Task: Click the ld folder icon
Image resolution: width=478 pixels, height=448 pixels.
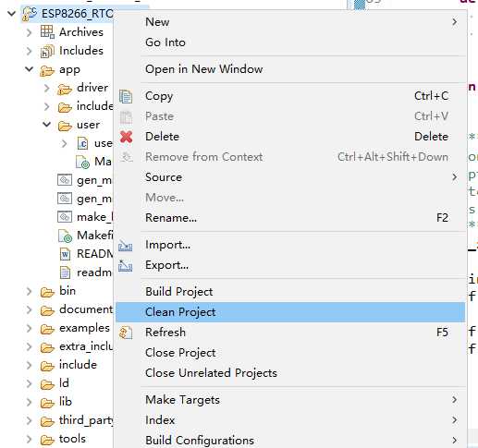Action: click(47, 384)
